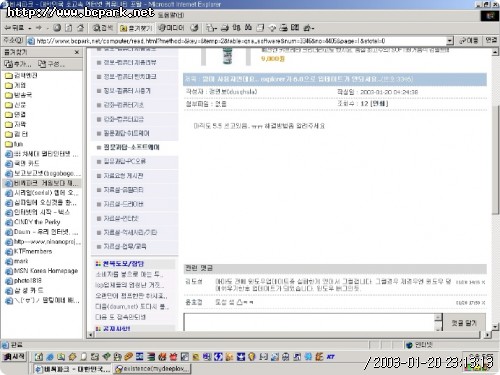Open the 국민 카드 favorite
The image size is (500, 375).
22,163
